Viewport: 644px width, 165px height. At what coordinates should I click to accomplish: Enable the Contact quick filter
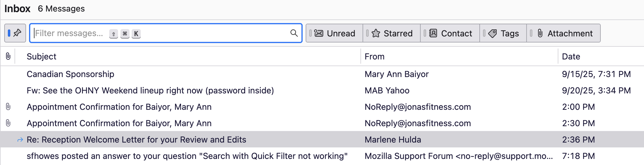[x=450, y=33]
